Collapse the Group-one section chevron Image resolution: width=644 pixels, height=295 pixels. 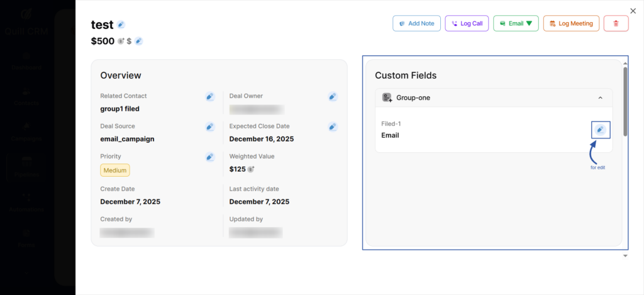click(x=600, y=97)
